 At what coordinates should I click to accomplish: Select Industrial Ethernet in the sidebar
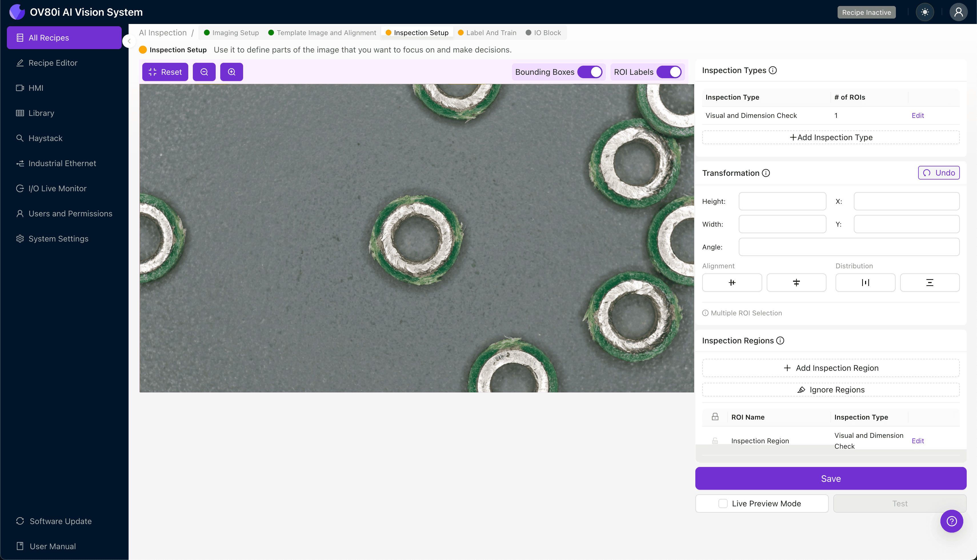[62, 163]
